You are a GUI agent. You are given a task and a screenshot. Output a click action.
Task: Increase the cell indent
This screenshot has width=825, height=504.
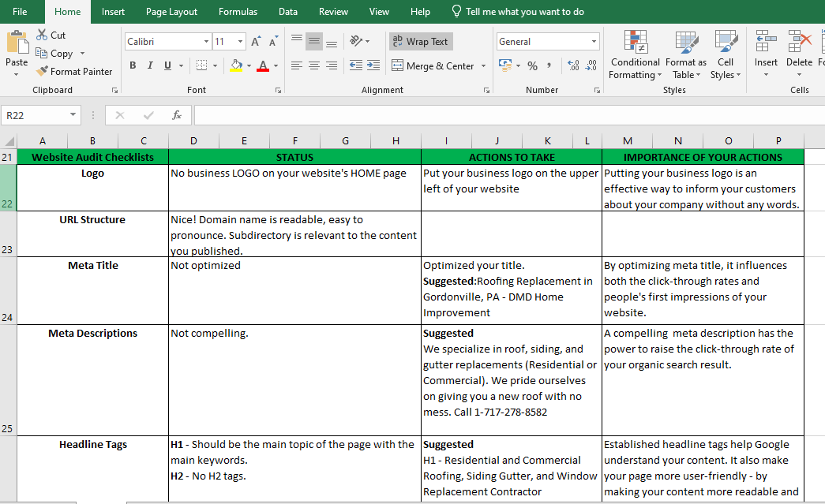pos(373,65)
